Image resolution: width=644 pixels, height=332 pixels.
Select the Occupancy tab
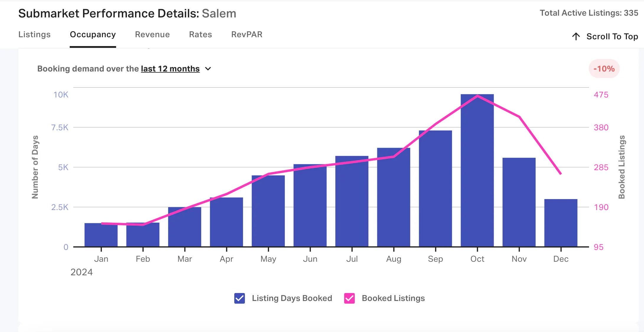coord(93,35)
